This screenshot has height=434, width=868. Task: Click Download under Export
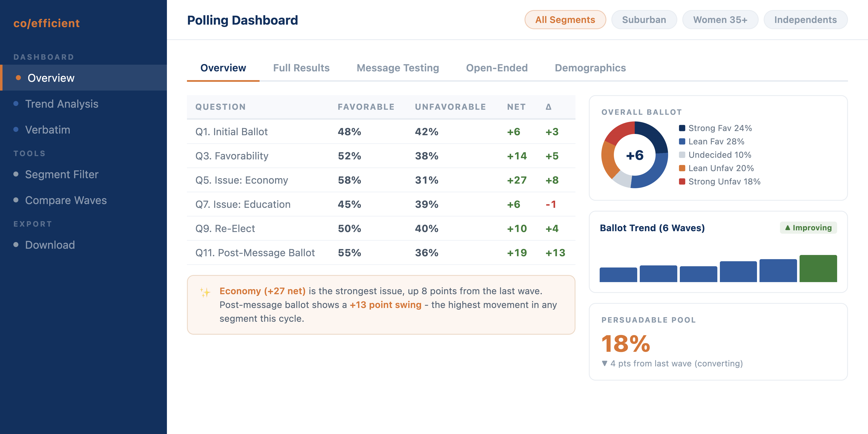[50, 245]
